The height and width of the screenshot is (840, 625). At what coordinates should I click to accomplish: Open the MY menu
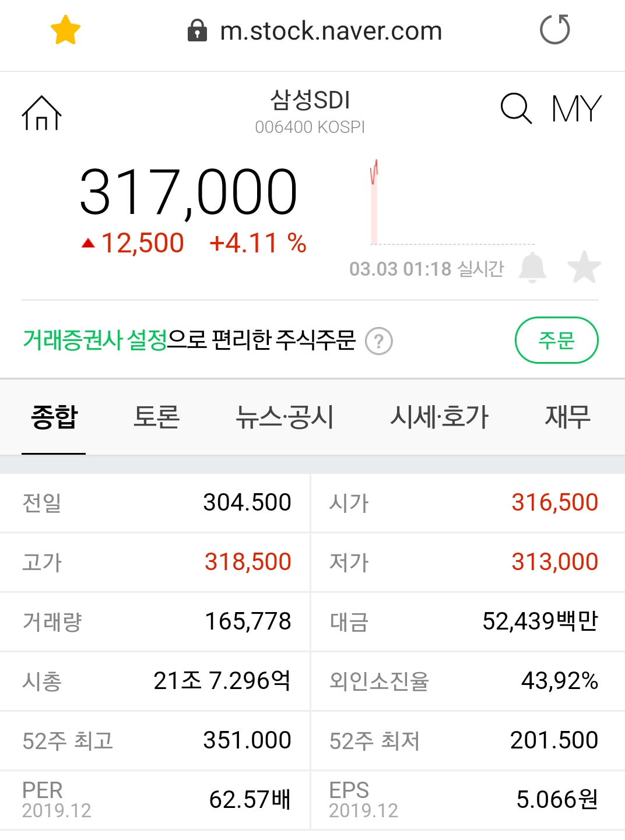tap(576, 109)
